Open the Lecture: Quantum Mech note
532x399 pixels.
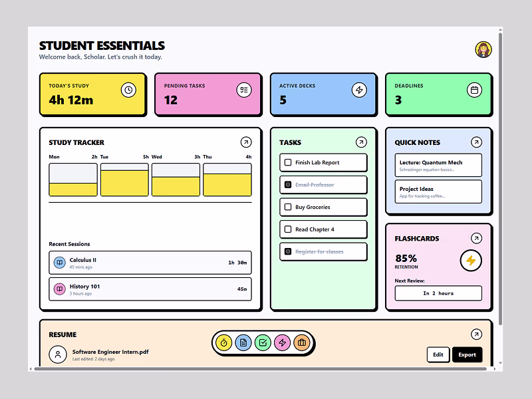click(x=438, y=165)
